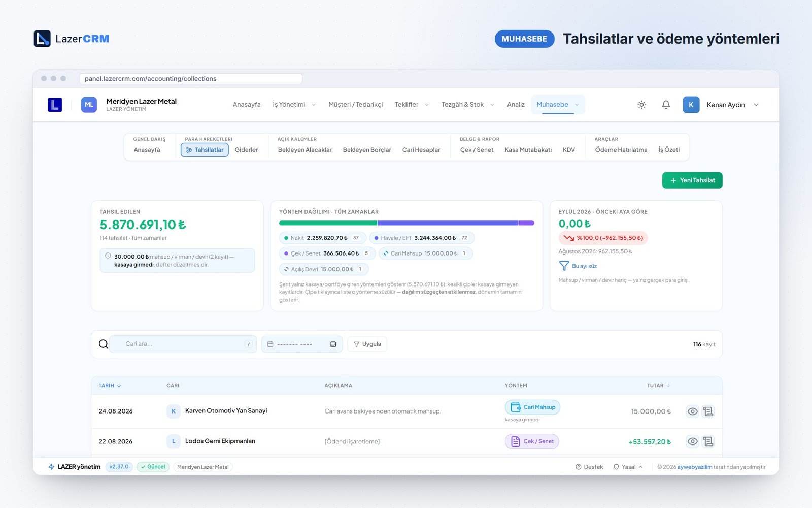This screenshot has height=508, width=812.
Task: Click funnel icon next to Bu ayı süz
Action: click(564, 266)
